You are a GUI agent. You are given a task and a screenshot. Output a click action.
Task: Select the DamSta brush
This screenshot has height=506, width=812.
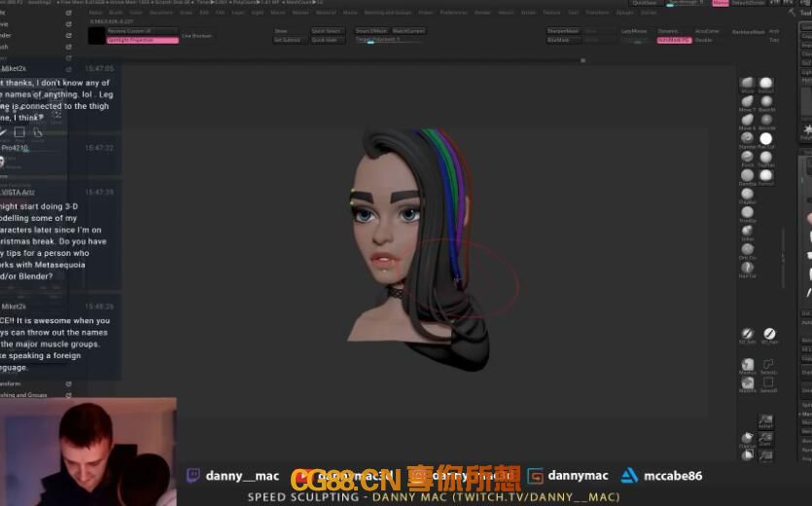tap(747, 176)
